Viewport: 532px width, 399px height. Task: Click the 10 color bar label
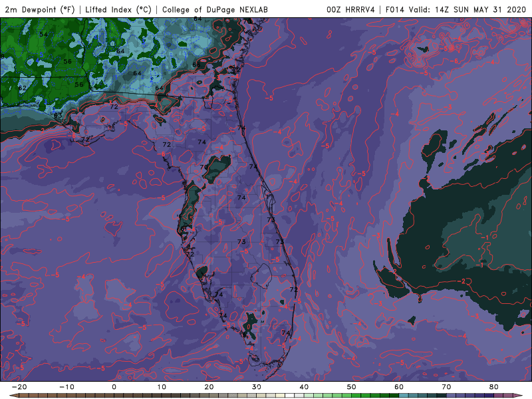click(x=162, y=387)
